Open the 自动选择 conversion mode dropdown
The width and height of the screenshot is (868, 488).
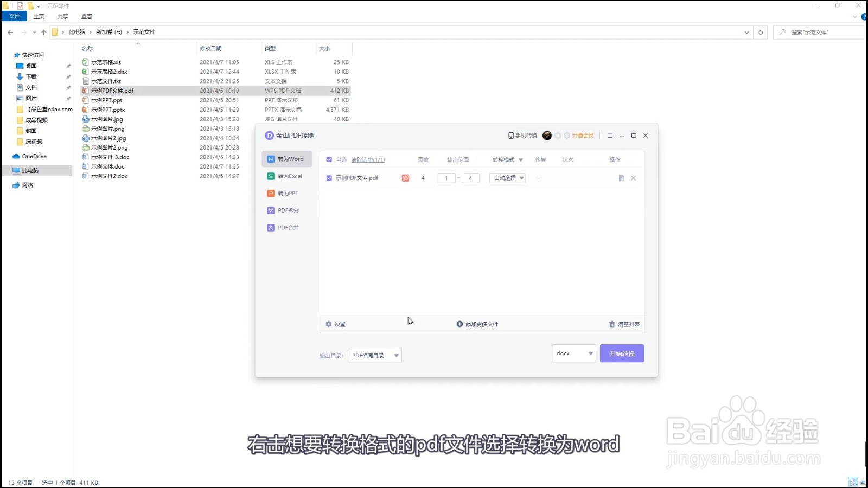(x=507, y=177)
